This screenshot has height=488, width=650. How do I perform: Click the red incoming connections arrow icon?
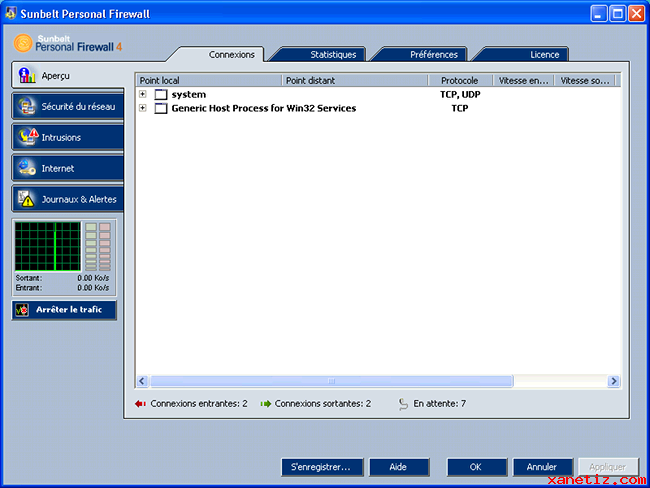point(140,404)
